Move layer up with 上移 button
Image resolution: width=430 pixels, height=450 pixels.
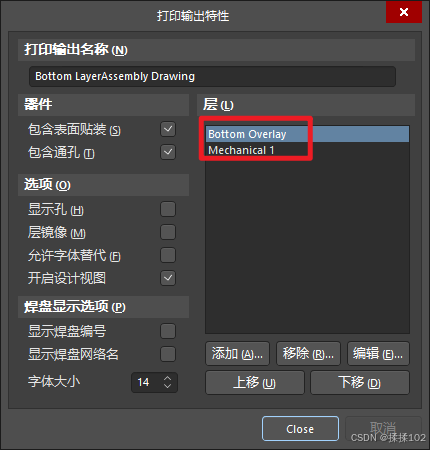pos(255,383)
